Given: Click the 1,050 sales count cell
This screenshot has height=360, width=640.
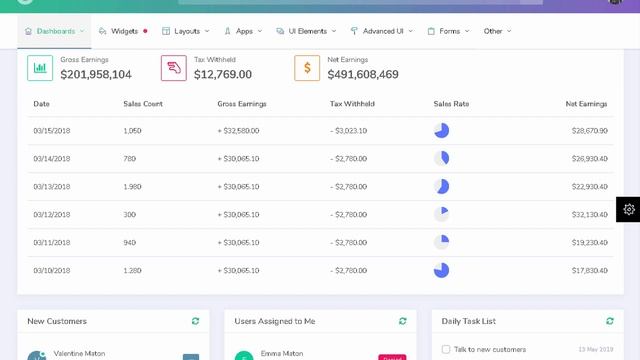Looking at the screenshot, I should tap(132, 131).
